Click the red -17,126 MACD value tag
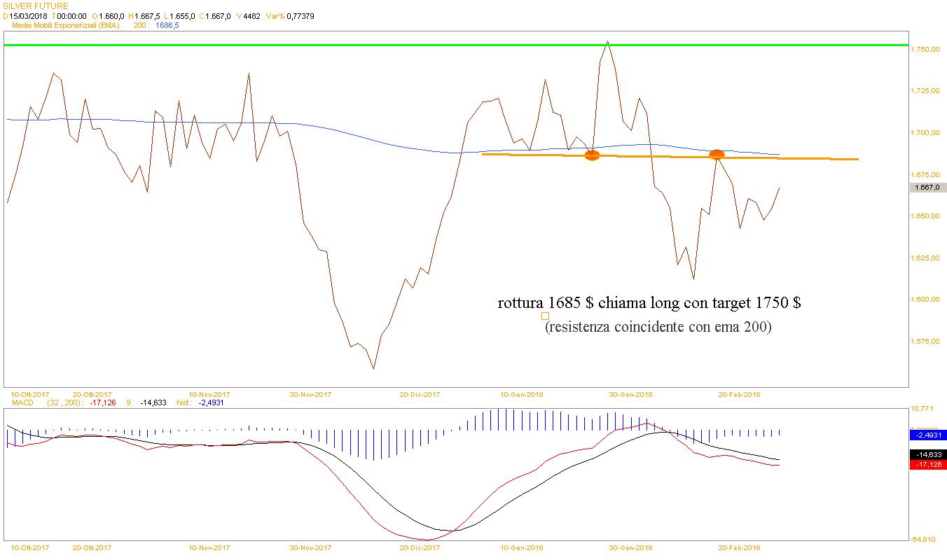The height and width of the screenshot is (560, 947). (927, 465)
